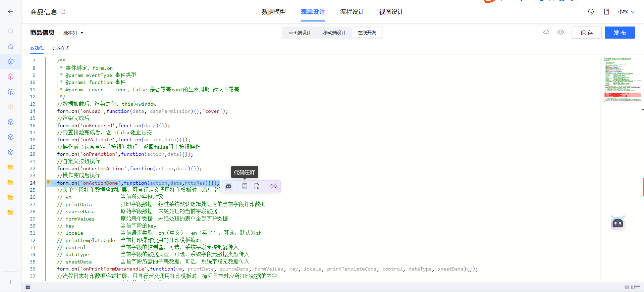Click comment line '// sheetData'

click(x=153, y=262)
